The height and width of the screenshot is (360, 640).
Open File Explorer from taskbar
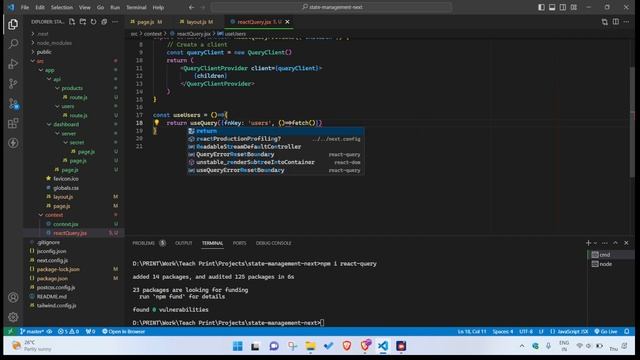[x=311, y=346]
